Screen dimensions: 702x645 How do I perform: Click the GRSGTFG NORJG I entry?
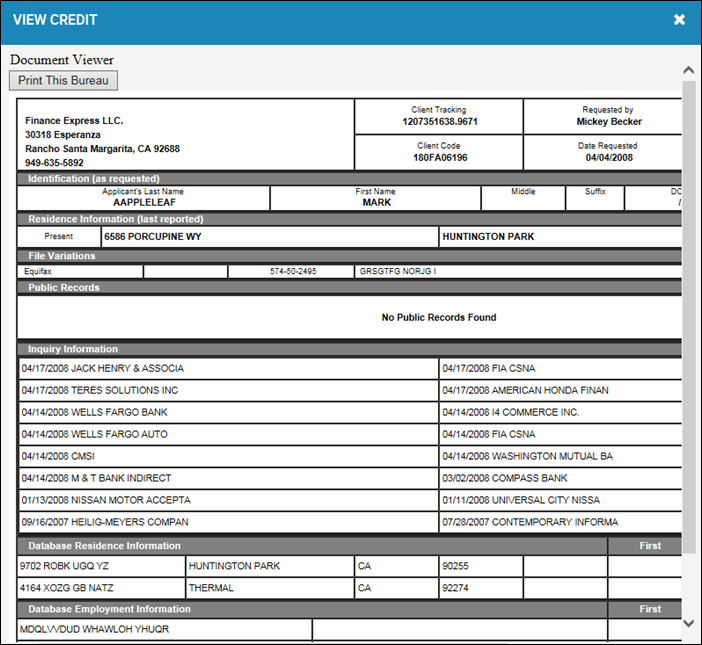point(398,271)
